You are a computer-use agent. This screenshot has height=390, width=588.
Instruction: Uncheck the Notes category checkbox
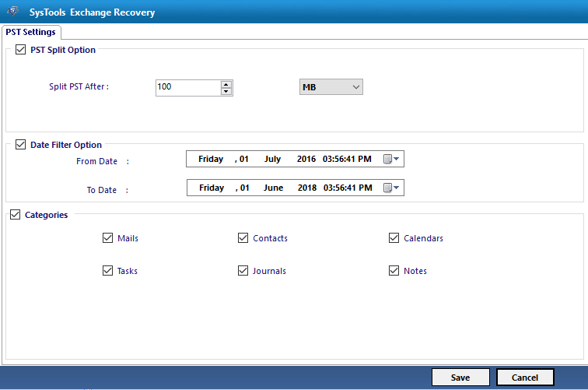(x=394, y=271)
